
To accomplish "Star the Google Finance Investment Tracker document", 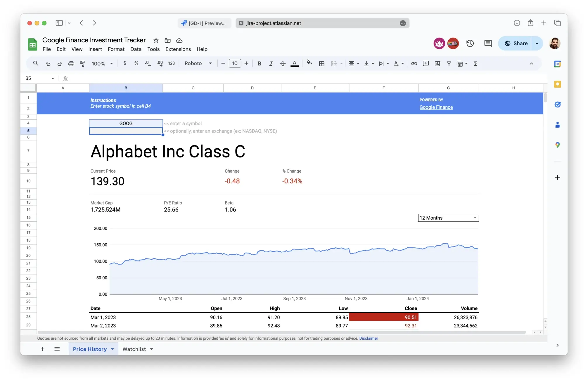I will (x=156, y=40).
